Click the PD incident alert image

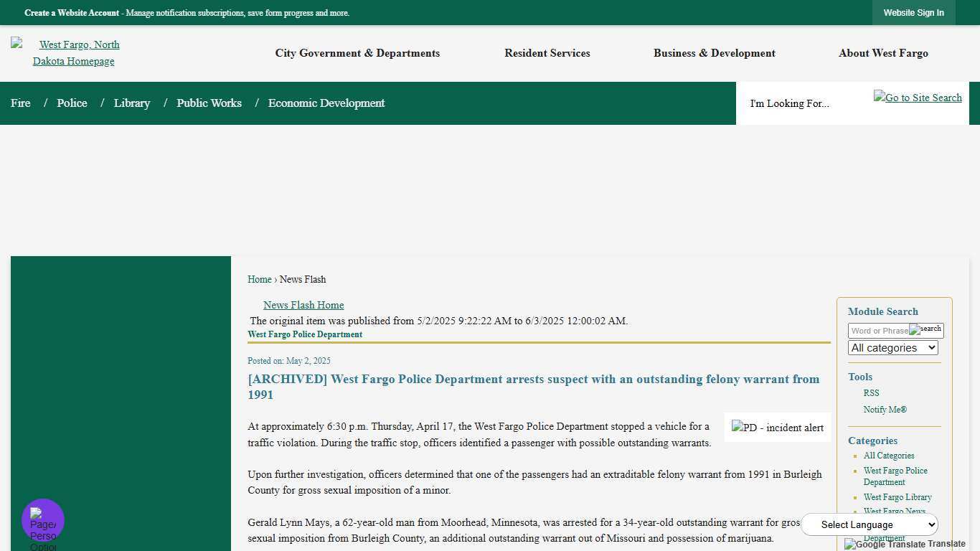(777, 428)
